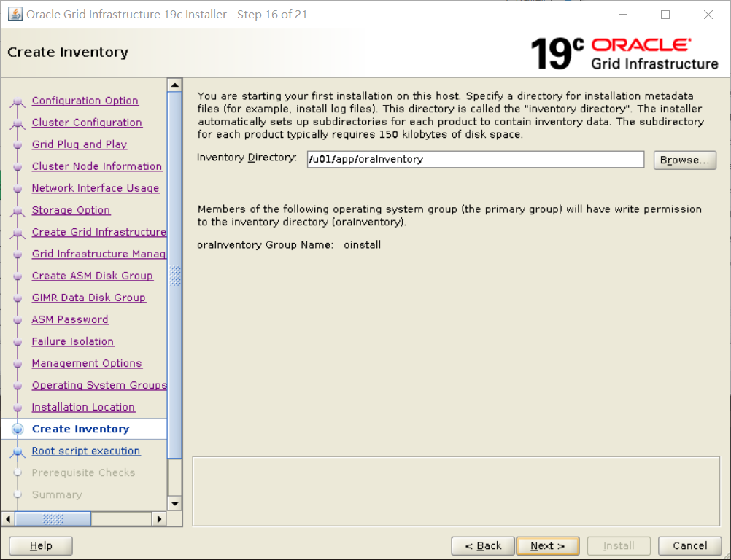Click the Help button

coord(41,546)
